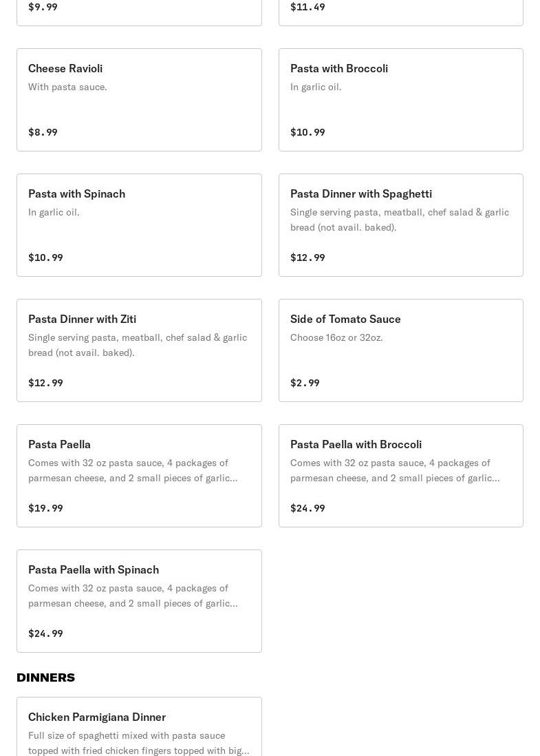Click the DINNERS section heading
Screen dimensions: 540x756
click(x=46, y=678)
